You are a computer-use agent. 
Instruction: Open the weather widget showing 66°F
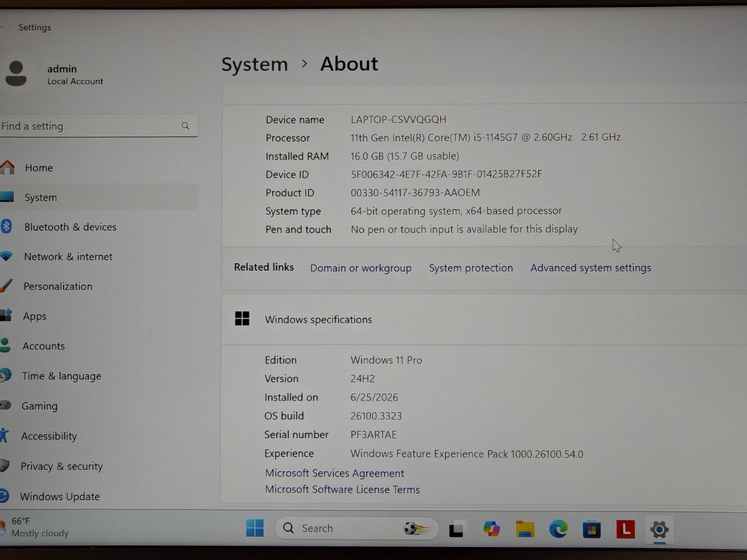[x=35, y=527]
